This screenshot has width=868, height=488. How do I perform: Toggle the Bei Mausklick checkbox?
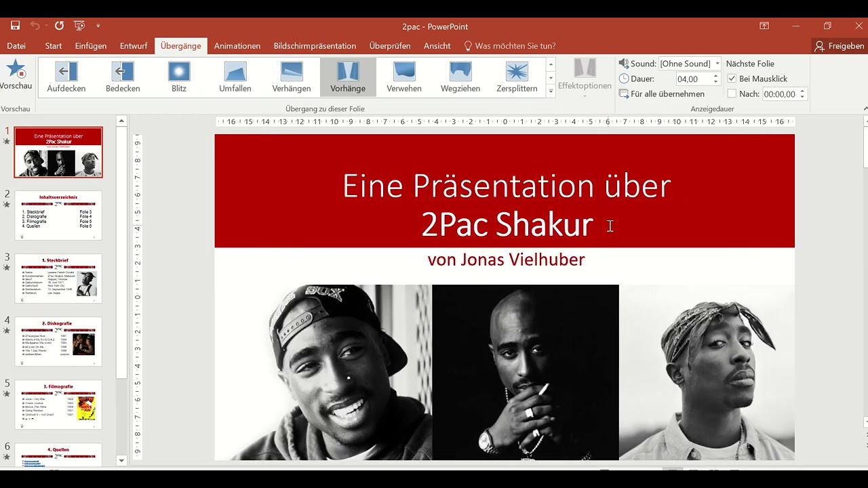coord(732,79)
